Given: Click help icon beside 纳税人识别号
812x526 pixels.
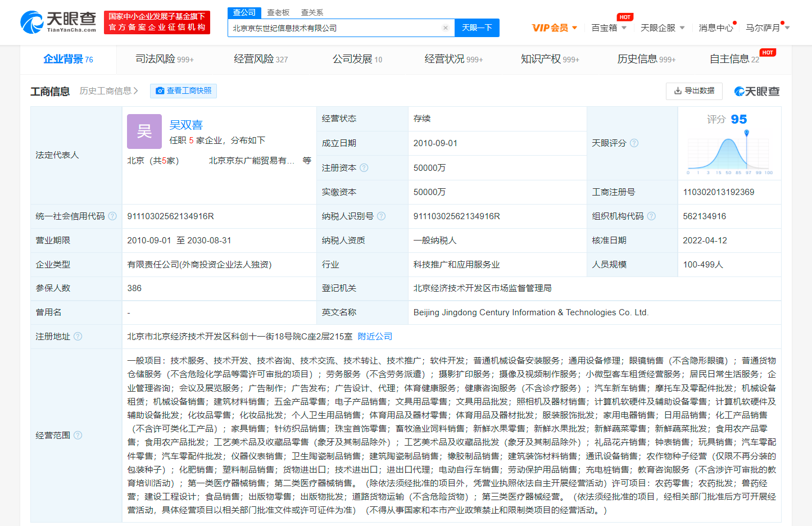Looking at the screenshot, I should (x=381, y=216).
